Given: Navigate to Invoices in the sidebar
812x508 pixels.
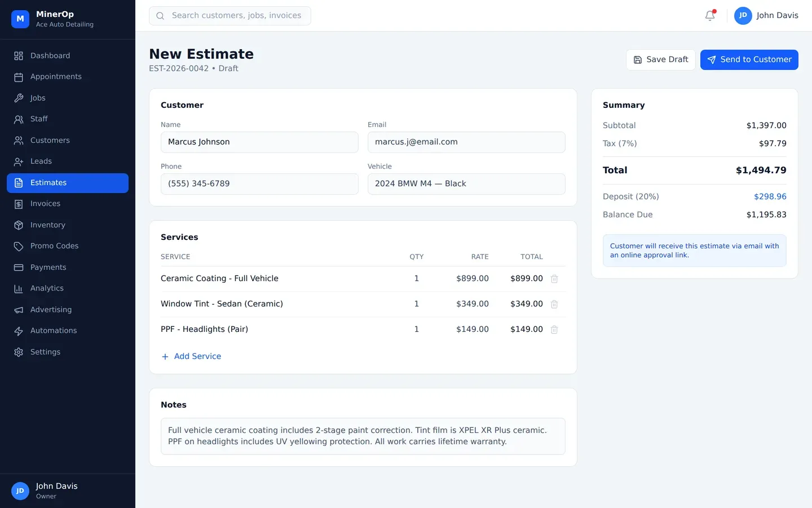Looking at the screenshot, I should [44, 203].
